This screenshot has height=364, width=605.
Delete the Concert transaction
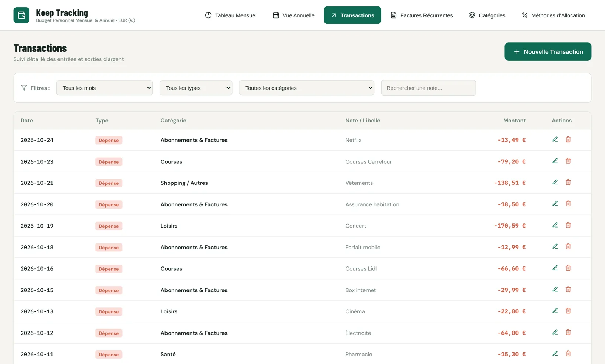(568, 225)
